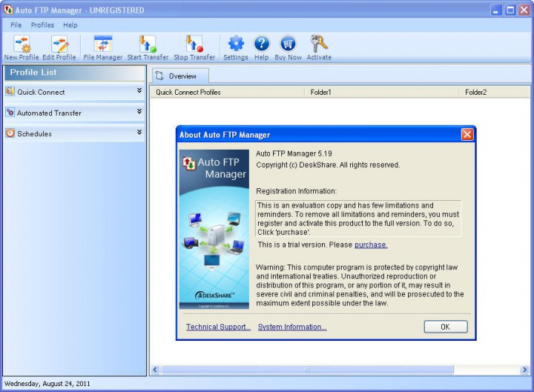Screen dimensions: 534x392
Task: Expand the Schedules section chevron
Action: point(139,132)
